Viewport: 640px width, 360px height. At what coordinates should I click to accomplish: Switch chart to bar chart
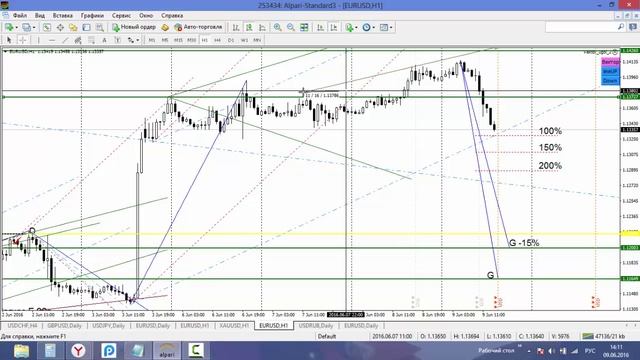[x=236, y=27]
